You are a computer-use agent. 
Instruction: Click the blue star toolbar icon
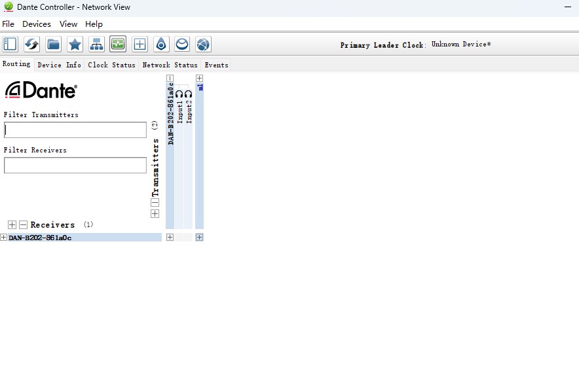click(x=75, y=45)
